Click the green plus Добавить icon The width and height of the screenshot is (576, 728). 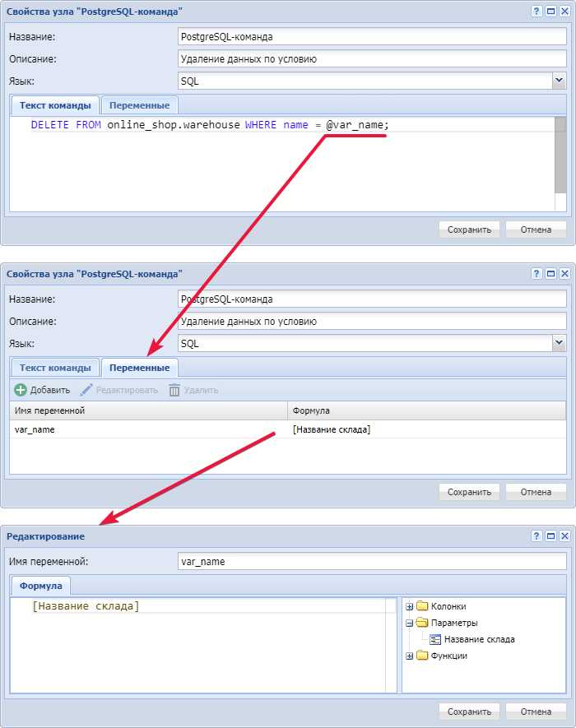tap(21, 390)
